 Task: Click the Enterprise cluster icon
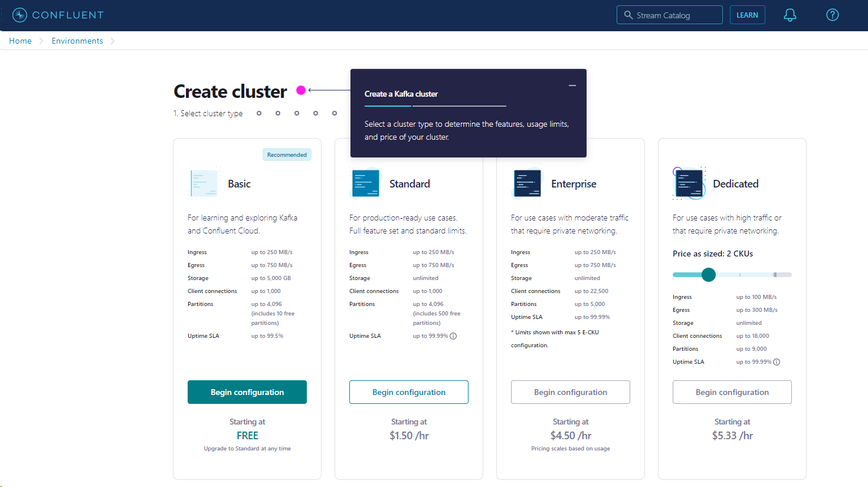click(528, 183)
